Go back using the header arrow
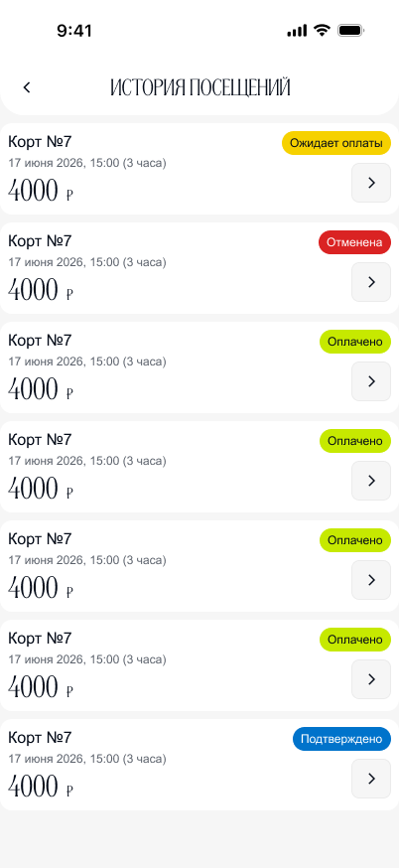 27,87
